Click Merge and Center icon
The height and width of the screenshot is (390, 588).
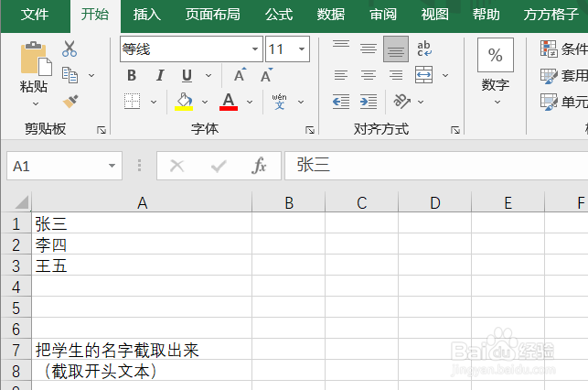[x=423, y=75]
